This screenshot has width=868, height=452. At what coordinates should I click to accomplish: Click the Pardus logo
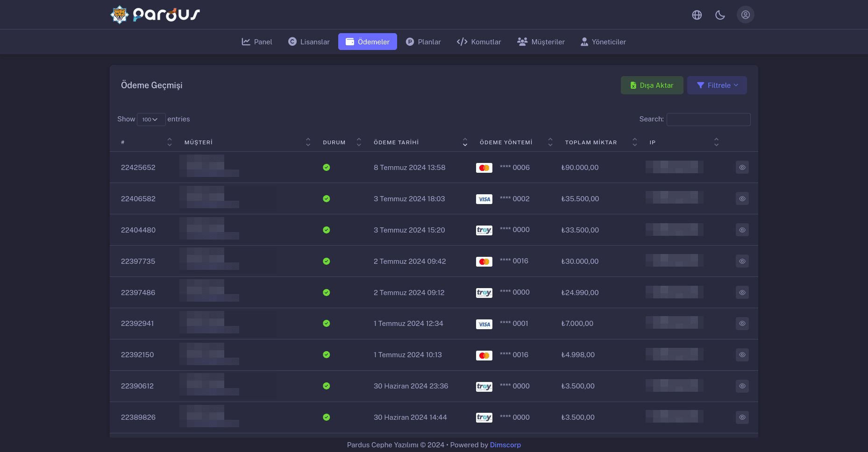[x=155, y=15]
